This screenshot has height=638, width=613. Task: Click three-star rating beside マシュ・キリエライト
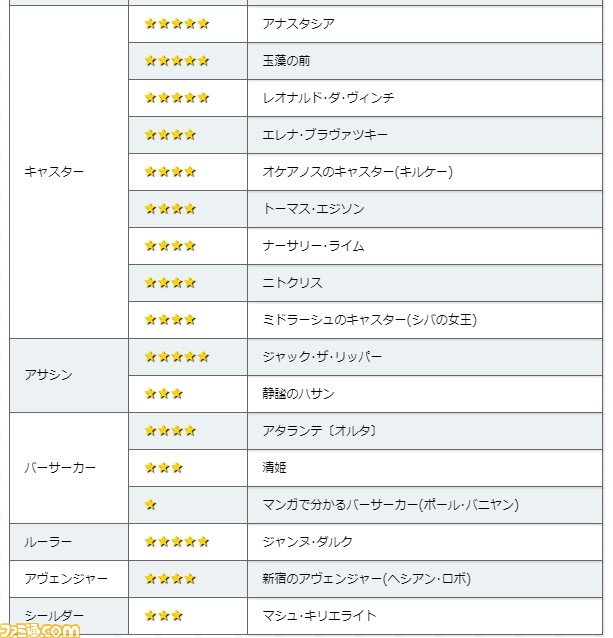164,616
